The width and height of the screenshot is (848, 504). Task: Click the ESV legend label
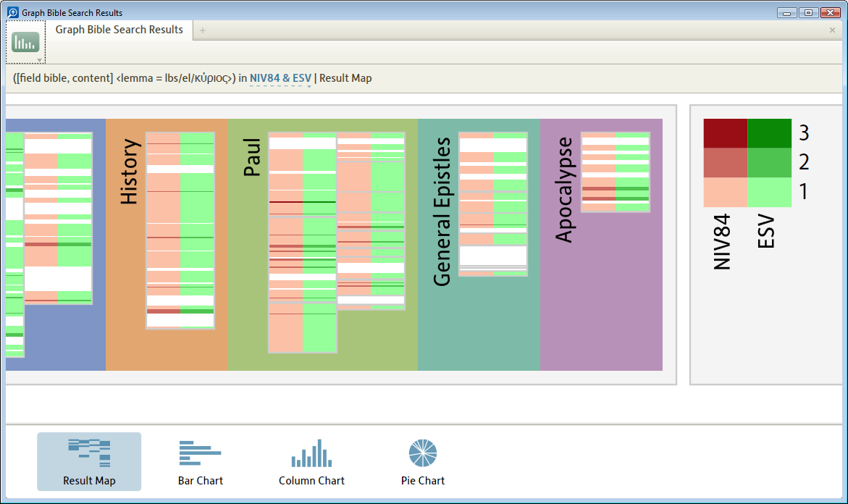pos(766,232)
